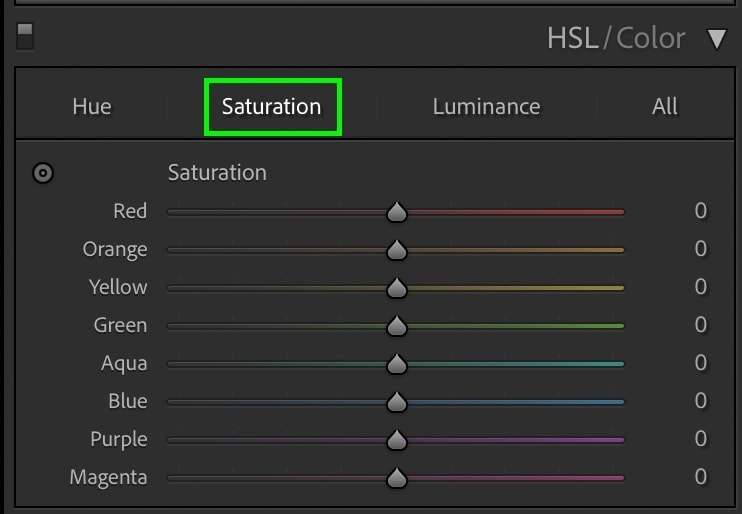Switch to the Luminance tab

click(486, 106)
